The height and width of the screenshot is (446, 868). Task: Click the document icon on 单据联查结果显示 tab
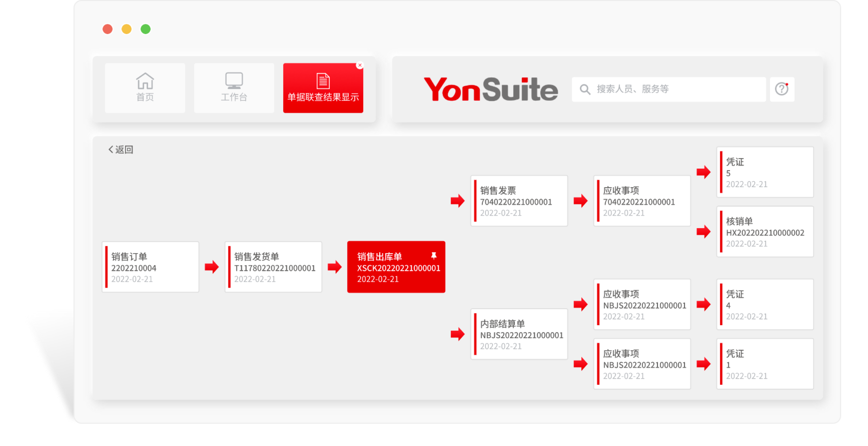(323, 81)
